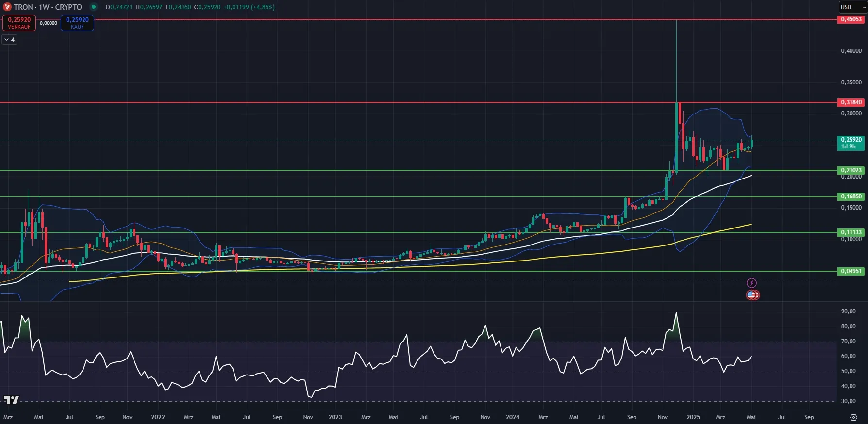Click the open value O0,24721
The image size is (868, 424).
119,7
